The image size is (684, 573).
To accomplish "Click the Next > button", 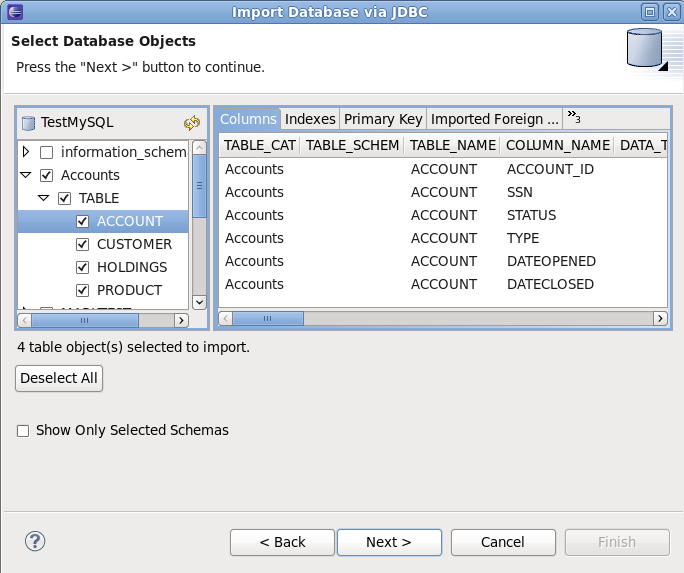I will pyautogui.click(x=389, y=542).
